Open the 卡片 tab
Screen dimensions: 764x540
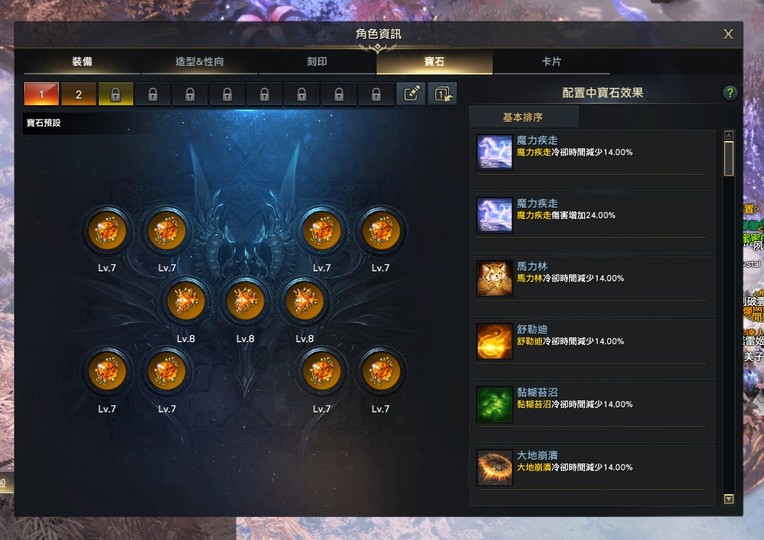552,62
